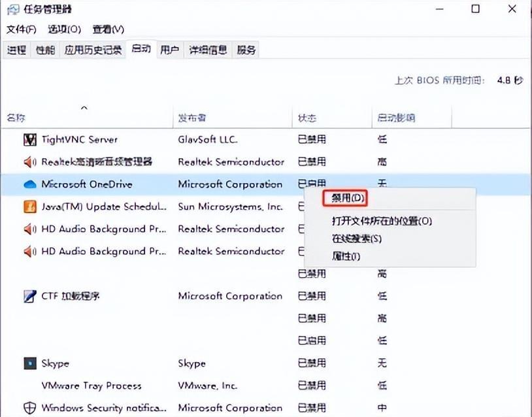Click Skype publisher cell
Screen dimensions: 532x417
click(191, 363)
